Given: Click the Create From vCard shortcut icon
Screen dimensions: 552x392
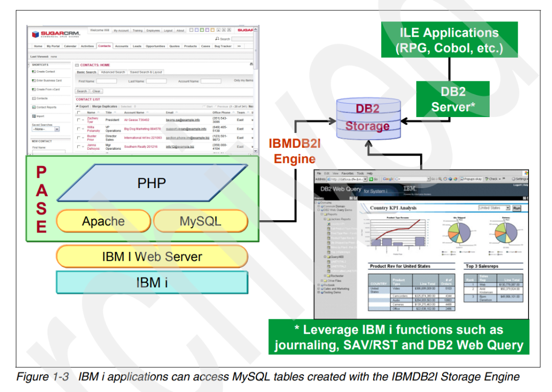Looking at the screenshot, I should (x=34, y=89).
